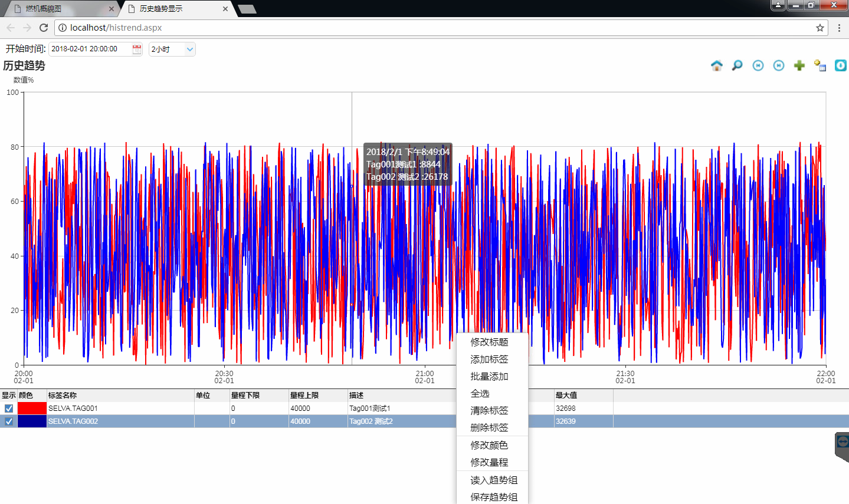This screenshot has height=504, width=849.
Task: Click the dark blue color swatch of TAG002
Action: coord(32,421)
